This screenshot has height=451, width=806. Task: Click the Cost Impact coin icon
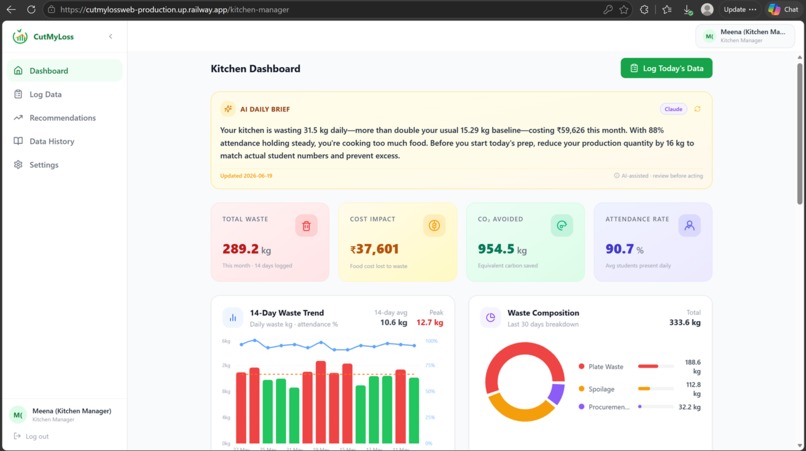[434, 226]
